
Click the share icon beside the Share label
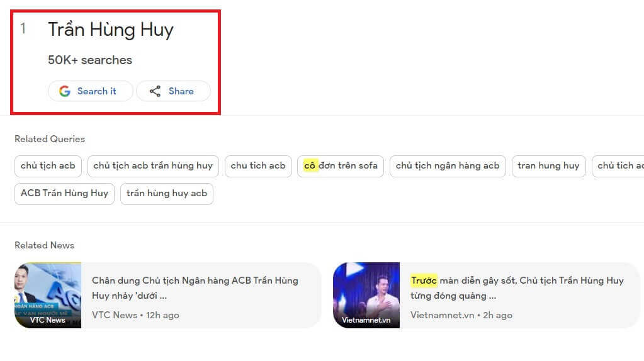pyautogui.click(x=155, y=91)
